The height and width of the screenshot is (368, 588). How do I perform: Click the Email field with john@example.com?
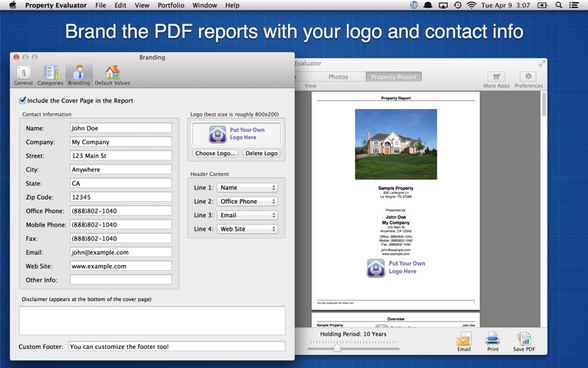point(121,252)
